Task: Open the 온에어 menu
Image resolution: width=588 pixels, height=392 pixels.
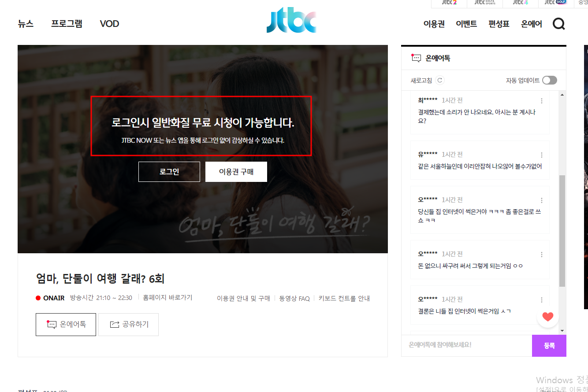Action: coord(532,24)
